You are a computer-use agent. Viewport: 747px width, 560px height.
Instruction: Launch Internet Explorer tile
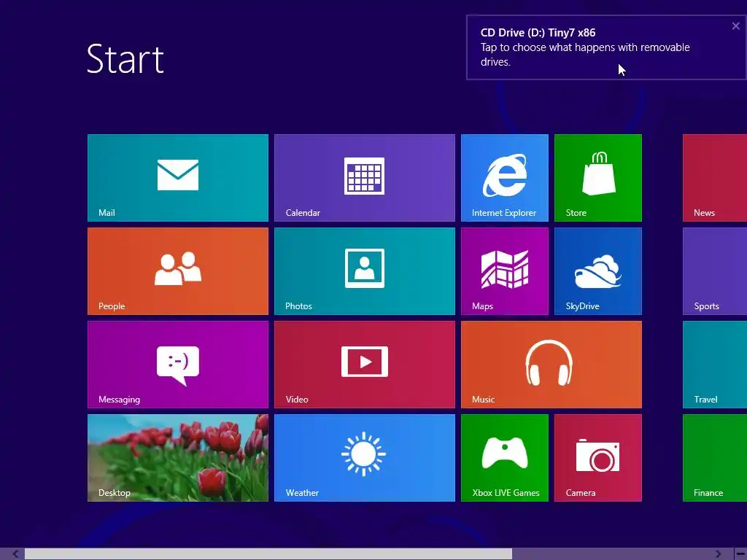coord(505,178)
